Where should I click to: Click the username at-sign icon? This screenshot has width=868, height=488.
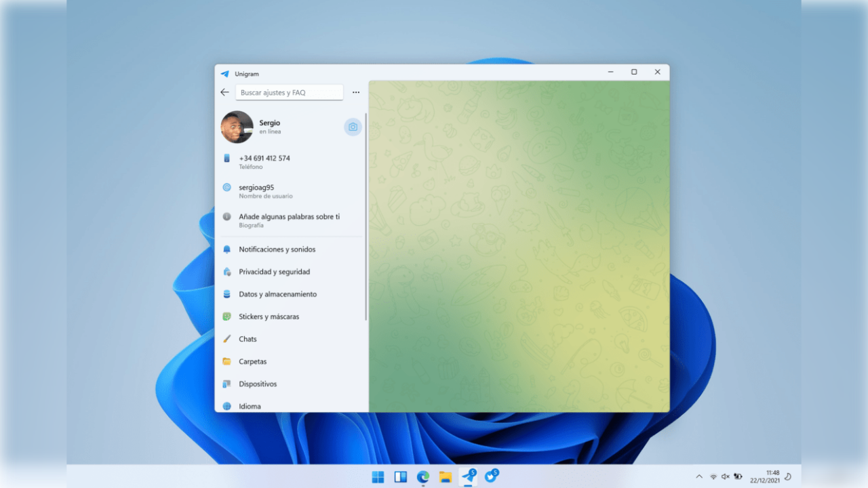(x=227, y=187)
